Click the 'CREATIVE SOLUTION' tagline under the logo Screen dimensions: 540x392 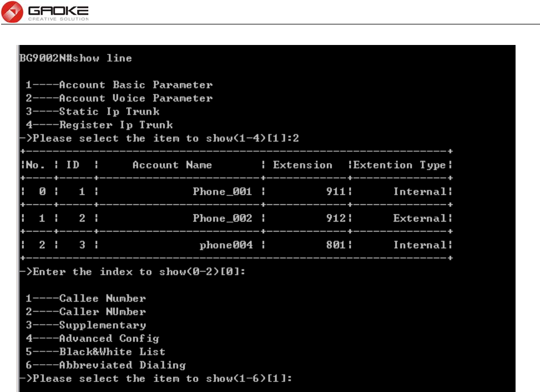[58, 19]
